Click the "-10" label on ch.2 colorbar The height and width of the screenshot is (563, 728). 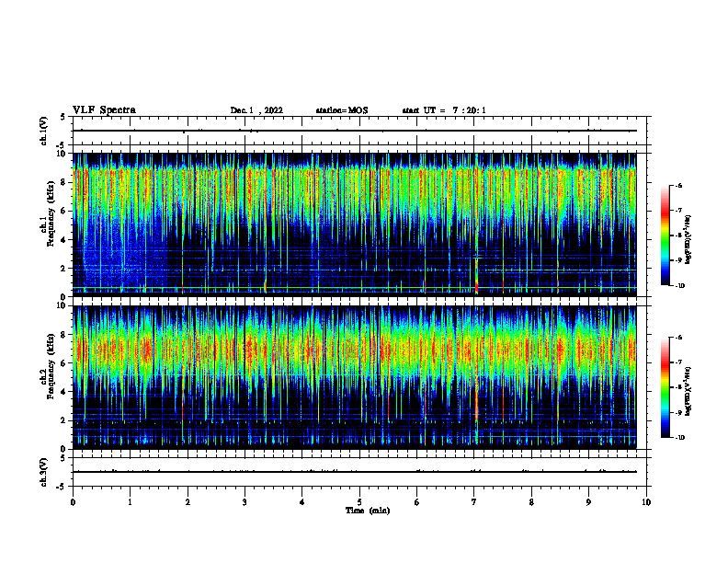[x=679, y=437]
